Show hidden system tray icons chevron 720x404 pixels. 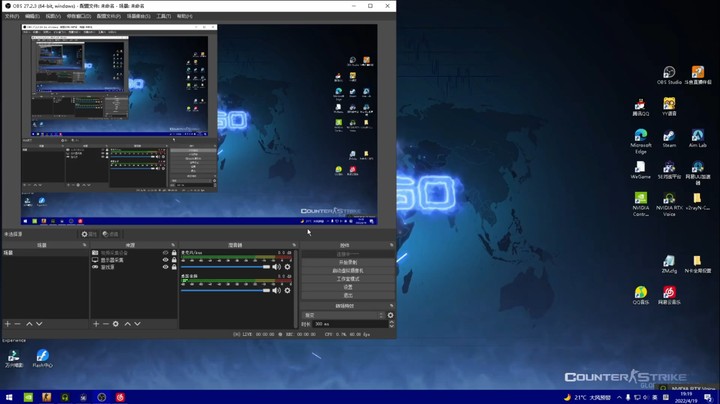pos(619,398)
